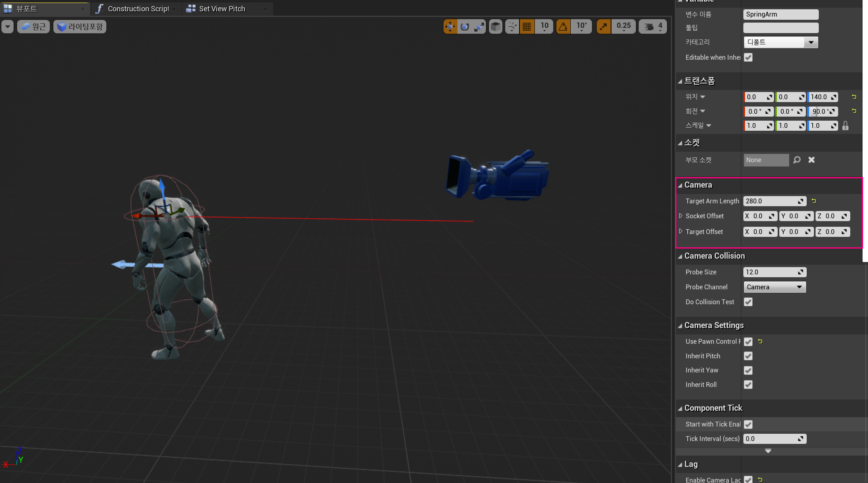This screenshot has width=868, height=483.
Task: Expand Socket Offset property
Action: coord(681,216)
